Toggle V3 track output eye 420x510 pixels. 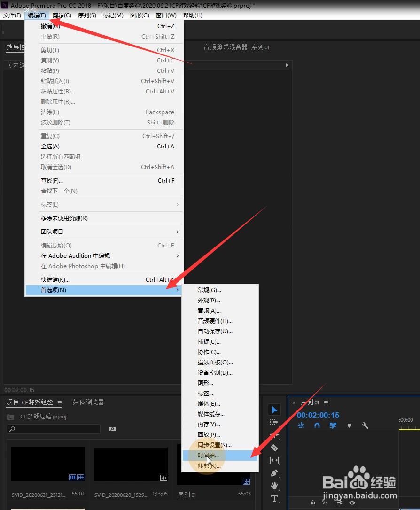coord(352,502)
